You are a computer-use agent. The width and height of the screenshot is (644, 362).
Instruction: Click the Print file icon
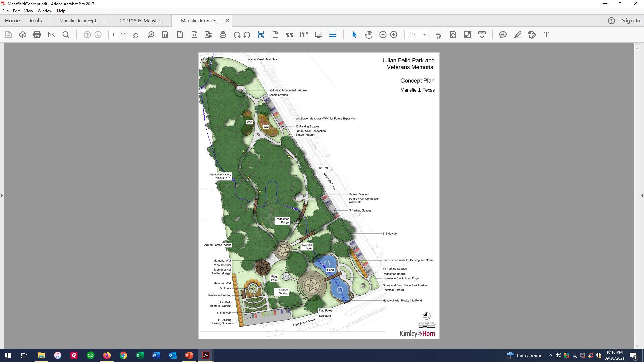click(37, 35)
